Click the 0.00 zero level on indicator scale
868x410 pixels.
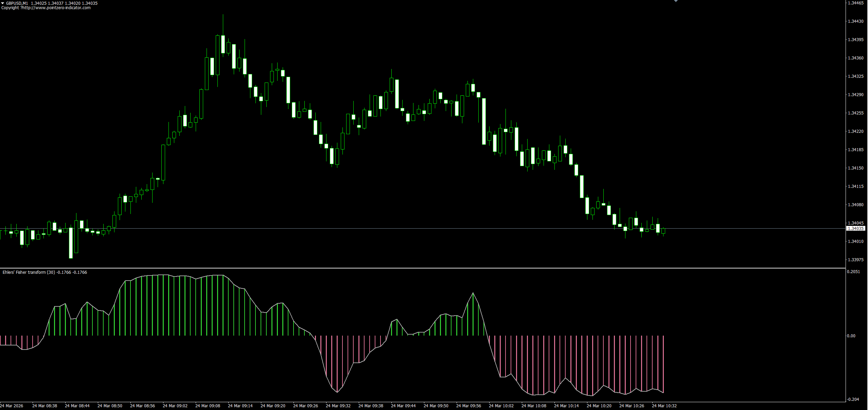851,336
